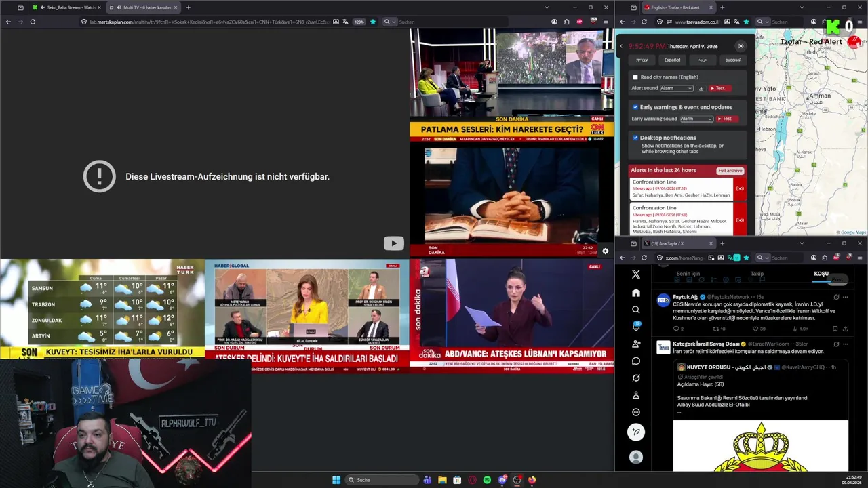Open File Explorer from the taskbar

442,480
